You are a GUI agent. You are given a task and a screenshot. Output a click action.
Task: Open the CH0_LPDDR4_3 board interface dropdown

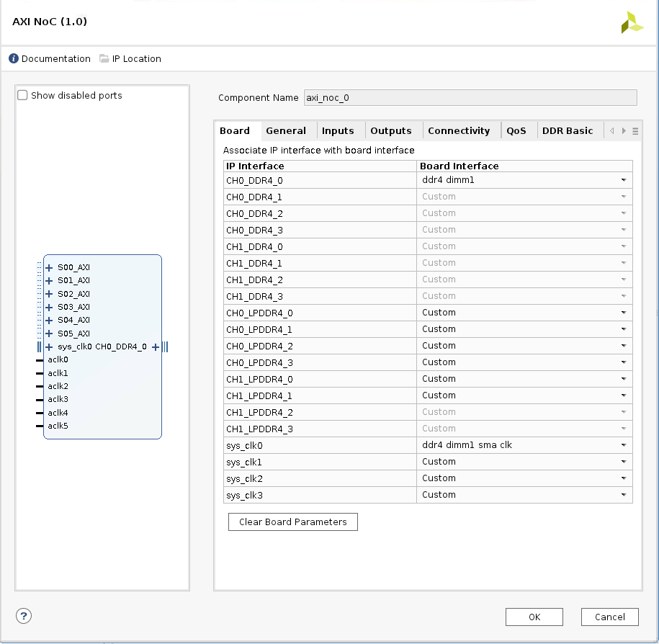(524, 362)
